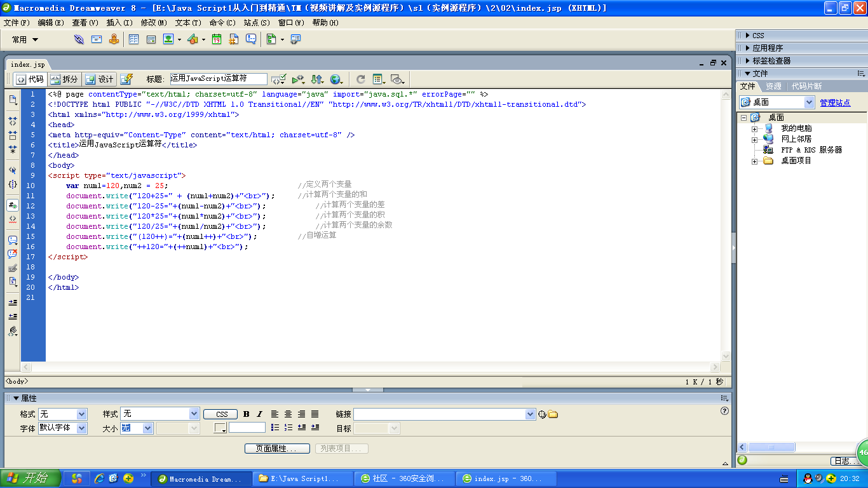Click the balance braces icon

(x=13, y=184)
